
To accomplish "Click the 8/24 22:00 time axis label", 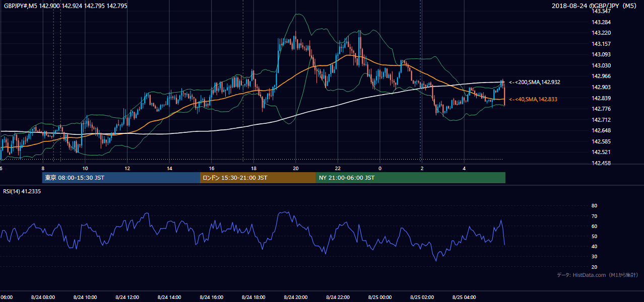I will (338, 297).
